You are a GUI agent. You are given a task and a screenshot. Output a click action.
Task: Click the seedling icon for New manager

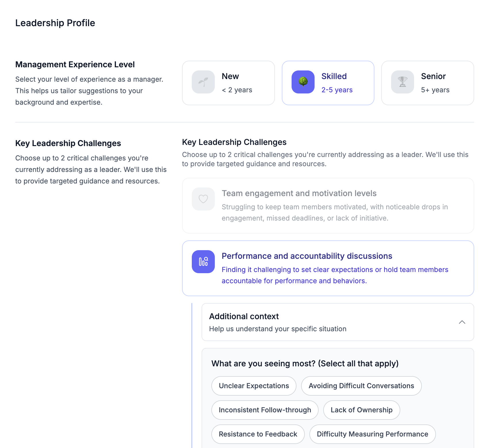[x=203, y=82]
